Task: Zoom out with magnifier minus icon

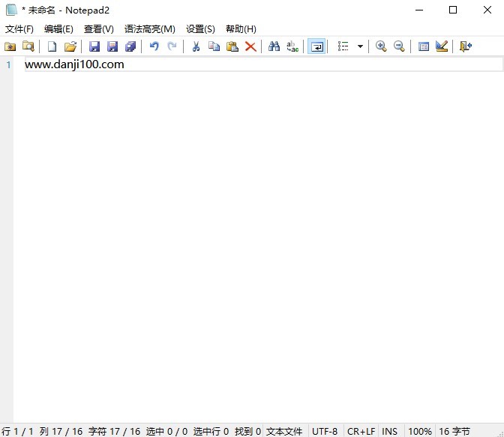Action: pos(399,46)
